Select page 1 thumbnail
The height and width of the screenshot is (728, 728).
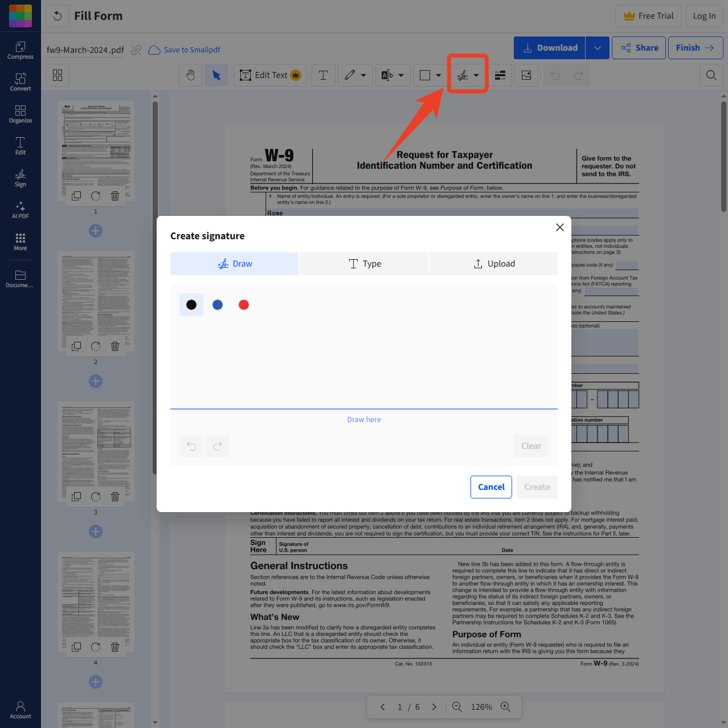pyautogui.click(x=96, y=151)
